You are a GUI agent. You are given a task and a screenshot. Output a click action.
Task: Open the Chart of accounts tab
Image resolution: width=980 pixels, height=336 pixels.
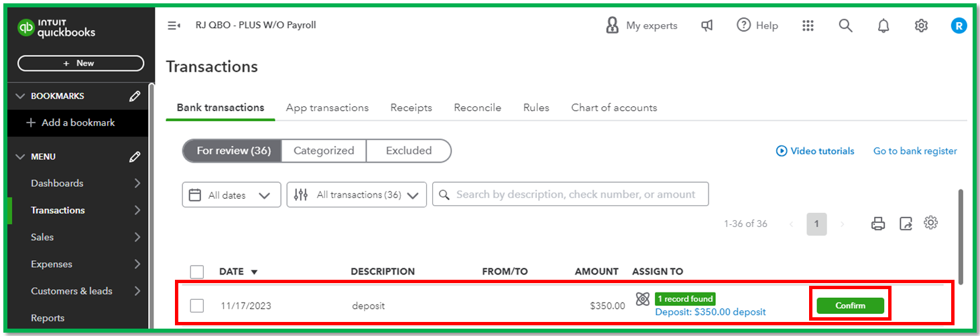[x=613, y=108]
